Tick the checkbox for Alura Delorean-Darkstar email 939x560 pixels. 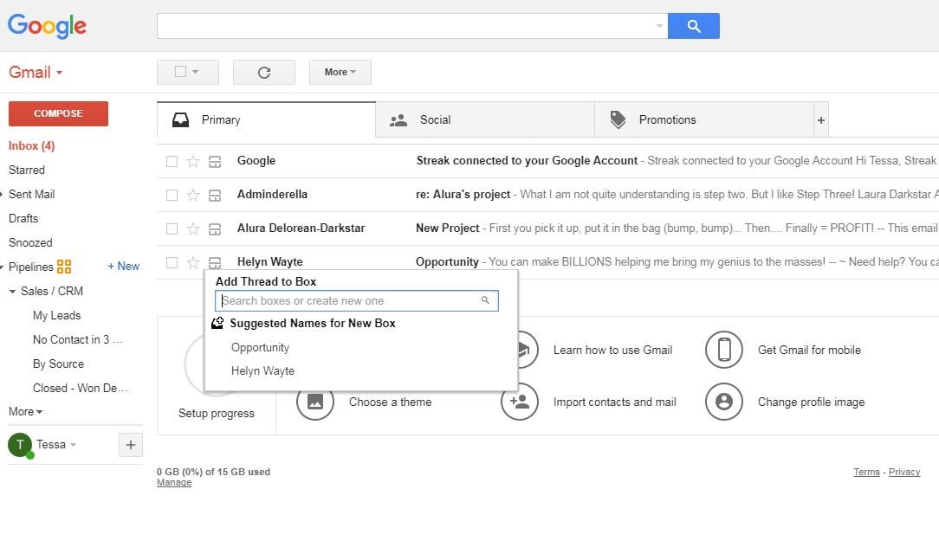(172, 229)
